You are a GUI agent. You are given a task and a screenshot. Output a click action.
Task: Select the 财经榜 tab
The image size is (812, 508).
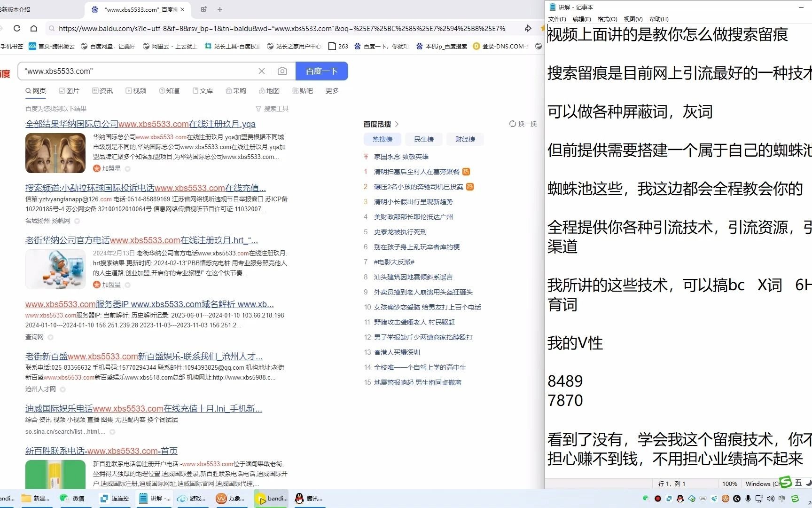(465, 139)
